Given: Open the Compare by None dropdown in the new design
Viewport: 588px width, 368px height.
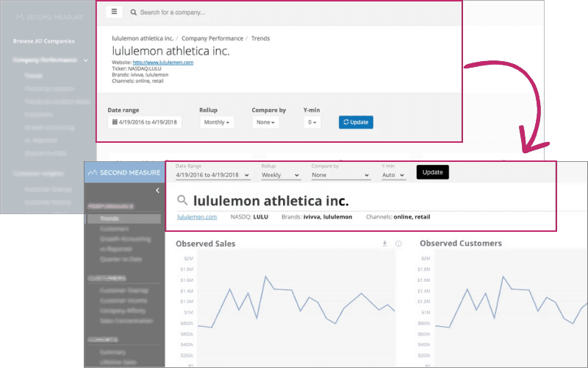Looking at the screenshot, I should click(340, 175).
